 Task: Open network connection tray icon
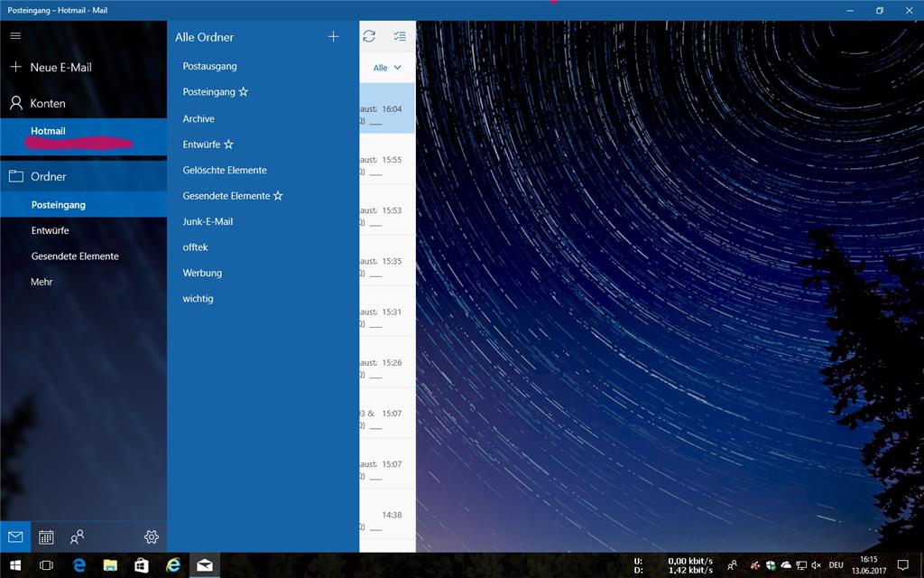coord(801,565)
